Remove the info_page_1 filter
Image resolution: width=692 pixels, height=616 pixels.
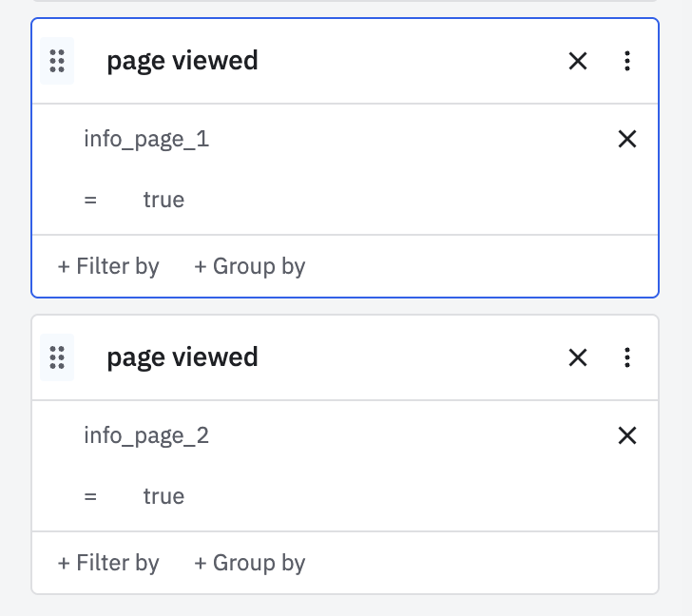(x=627, y=139)
